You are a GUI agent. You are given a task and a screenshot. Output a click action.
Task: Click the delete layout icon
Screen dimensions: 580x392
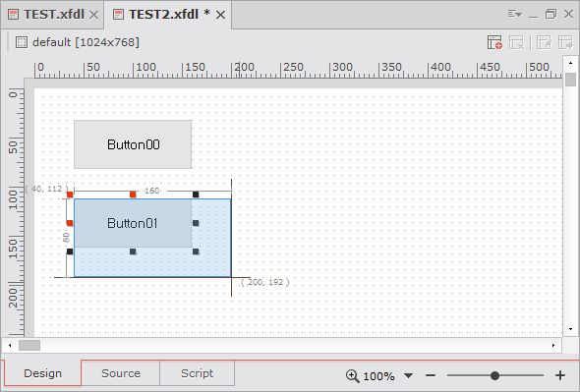tap(517, 42)
